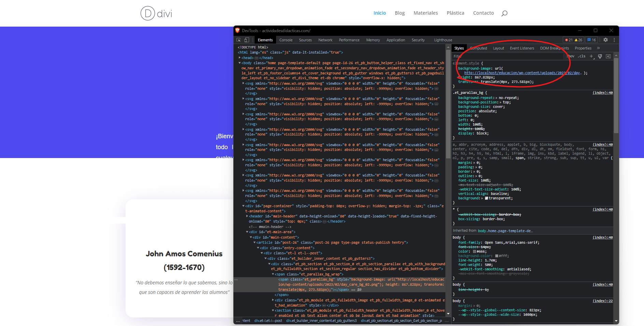Open the rendering emulation paintbrush icon

[600, 56]
